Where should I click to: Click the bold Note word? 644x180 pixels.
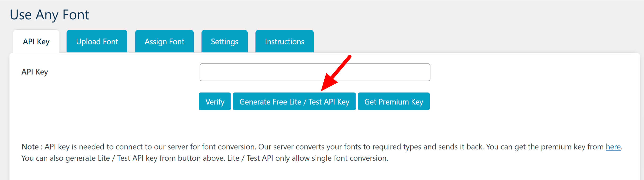tap(30, 147)
